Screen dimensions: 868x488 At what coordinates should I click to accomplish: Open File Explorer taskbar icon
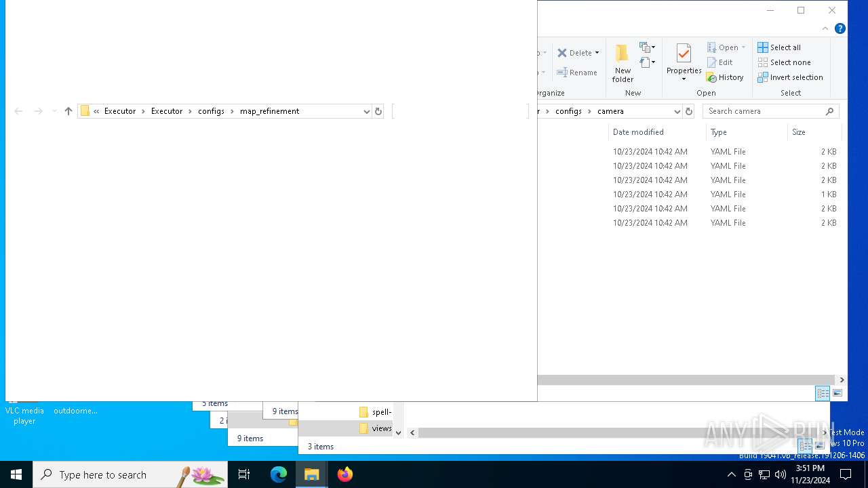(x=312, y=474)
